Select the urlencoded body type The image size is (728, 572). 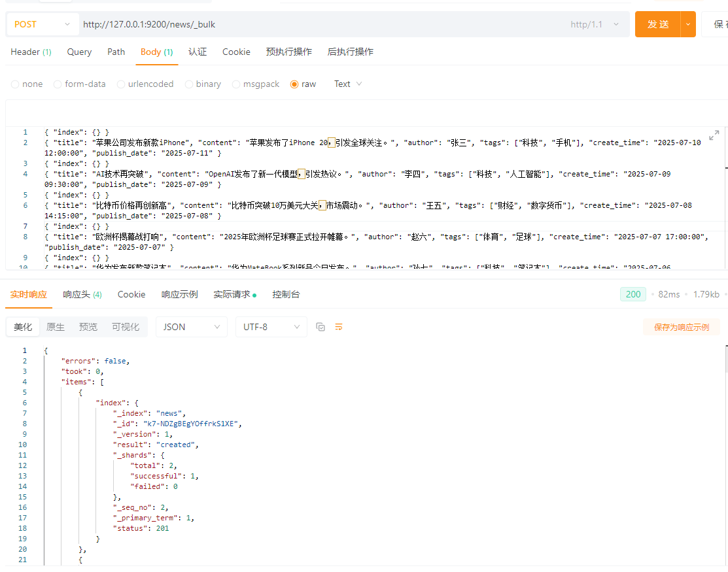point(145,84)
